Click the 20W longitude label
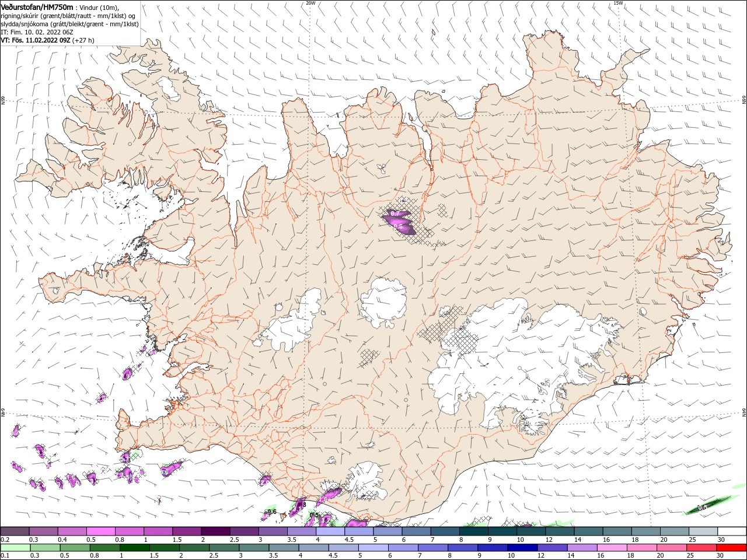The height and width of the screenshot is (560, 747). tap(310, 2)
